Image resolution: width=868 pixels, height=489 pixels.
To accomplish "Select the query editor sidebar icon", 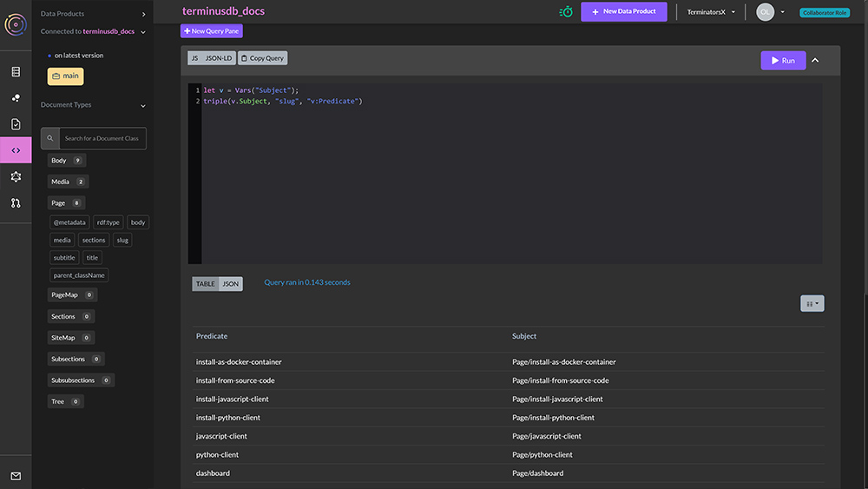I will click(x=16, y=150).
